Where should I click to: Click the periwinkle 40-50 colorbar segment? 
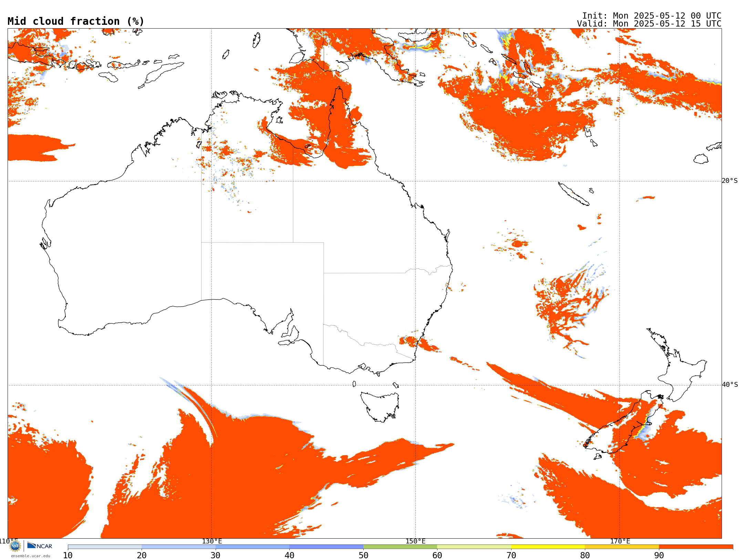point(326,547)
